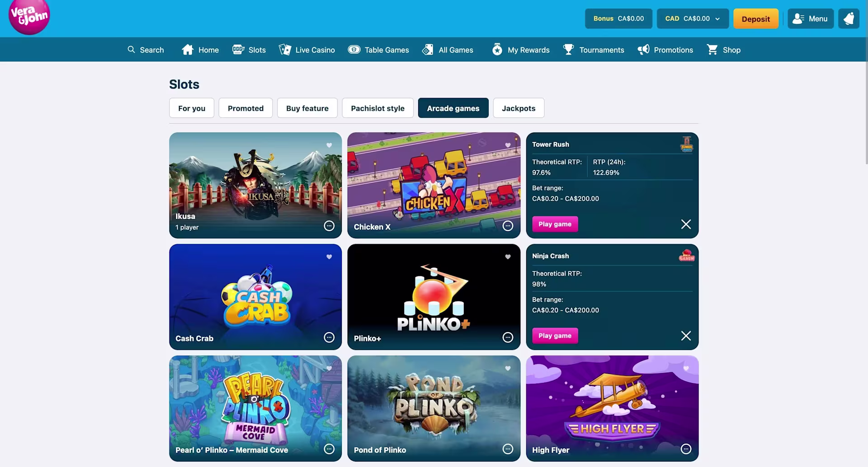The height and width of the screenshot is (467, 868).
Task: Open more info on Chicken X card
Action: coord(508,226)
